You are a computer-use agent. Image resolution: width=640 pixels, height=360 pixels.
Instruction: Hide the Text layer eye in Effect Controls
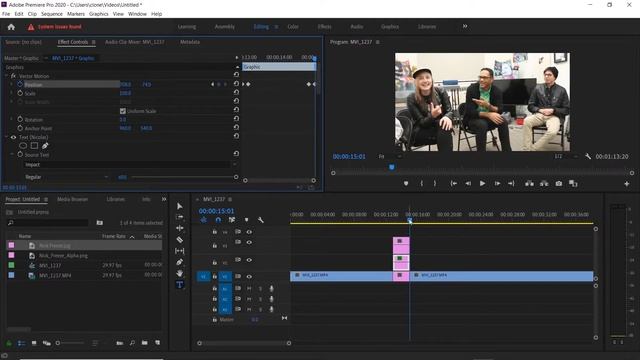pyautogui.click(x=13, y=137)
